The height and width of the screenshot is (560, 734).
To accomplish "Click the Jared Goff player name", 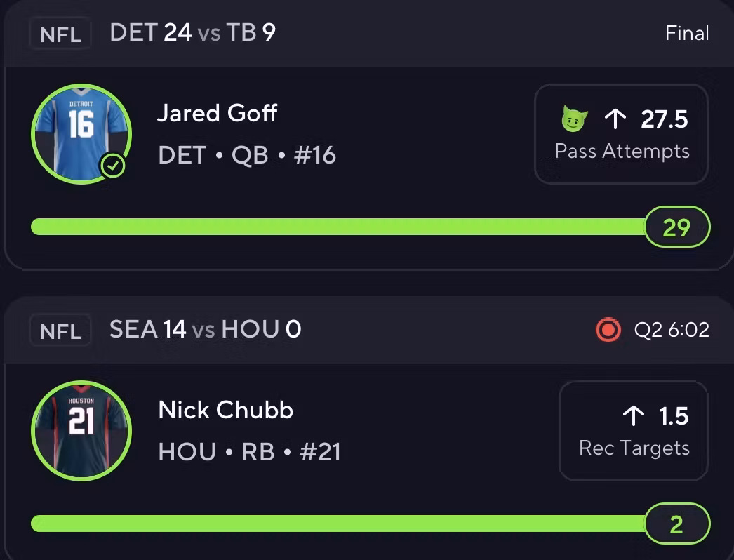I will (217, 113).
